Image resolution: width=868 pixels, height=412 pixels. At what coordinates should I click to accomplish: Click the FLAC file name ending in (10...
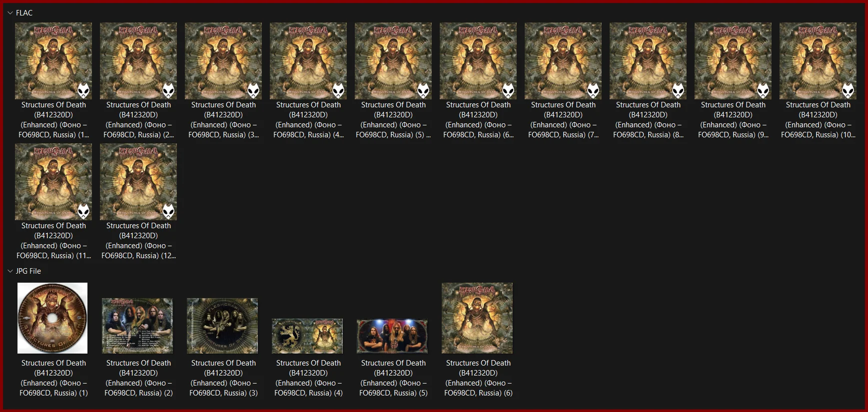click(818, 120)
